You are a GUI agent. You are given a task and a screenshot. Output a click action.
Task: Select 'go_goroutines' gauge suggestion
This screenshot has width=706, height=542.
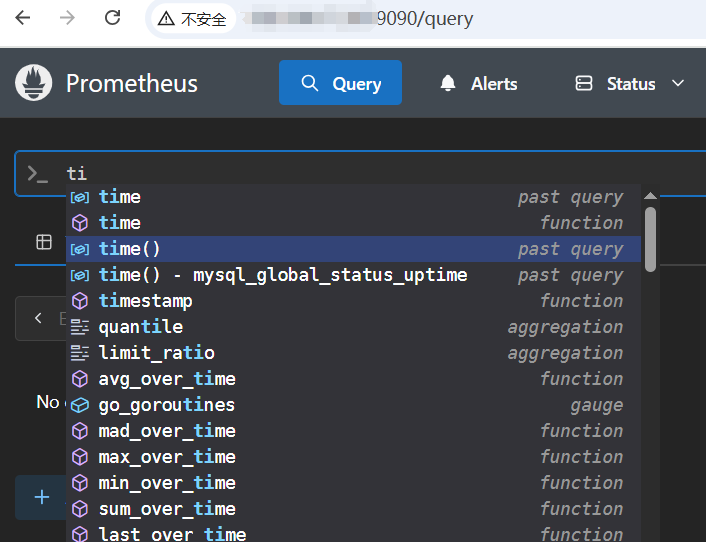353,405
